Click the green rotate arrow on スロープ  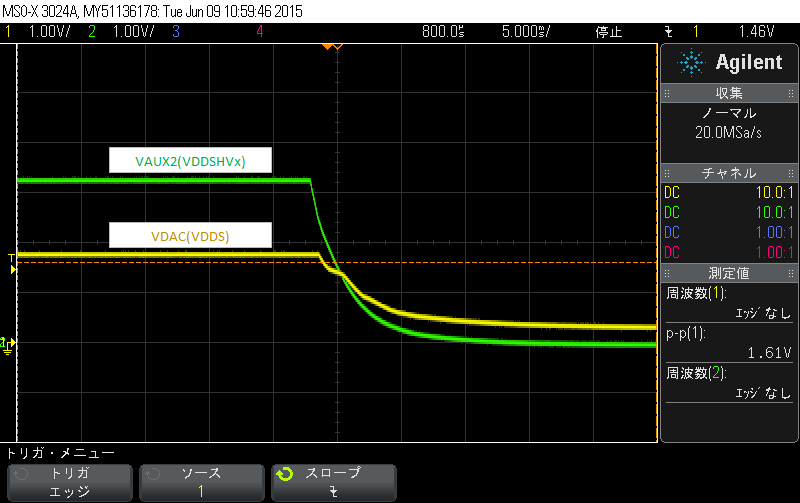tap(285, 474)
